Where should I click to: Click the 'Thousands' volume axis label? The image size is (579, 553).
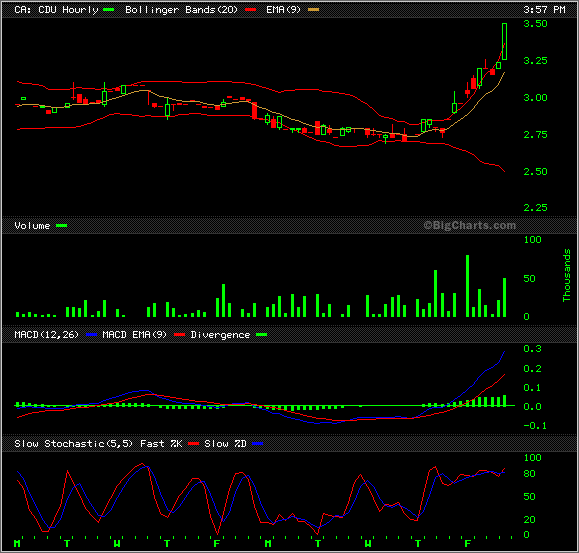click(566, 275)
